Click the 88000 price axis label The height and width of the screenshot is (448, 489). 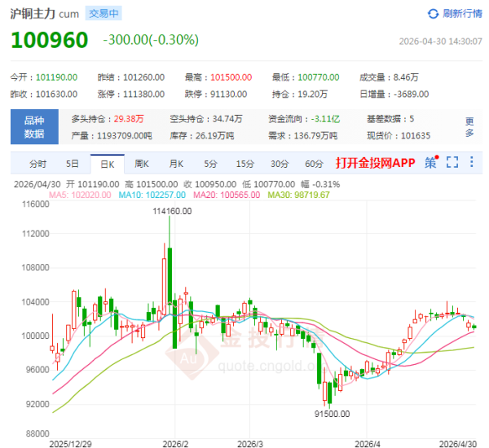pos(37,433)
